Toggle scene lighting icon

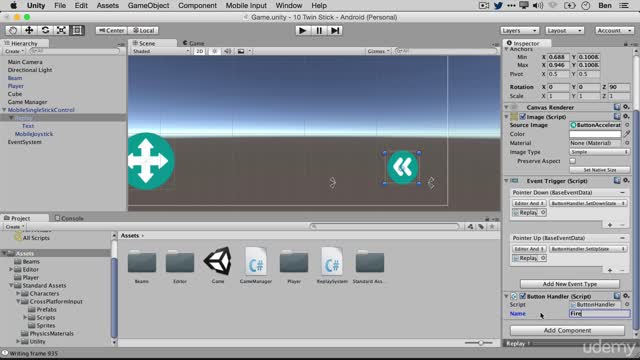point(214,51)
